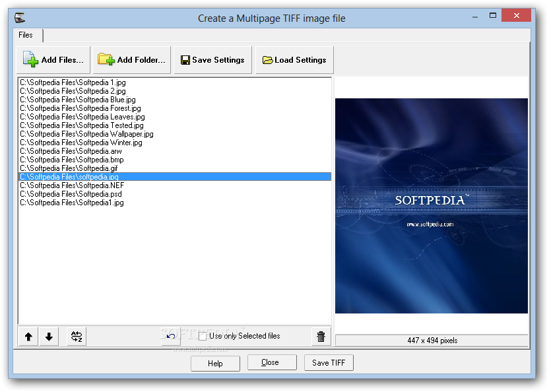Minimize the TIFF creator window
This screenshot has width=549, height=392.
[x=475, y=16]
